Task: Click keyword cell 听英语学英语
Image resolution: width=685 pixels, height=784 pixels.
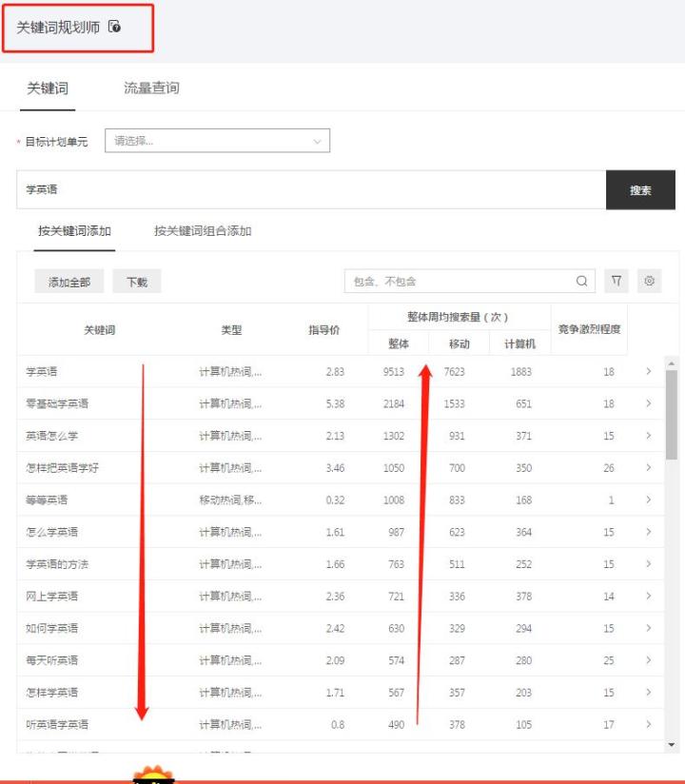Action: click(57, 724)
